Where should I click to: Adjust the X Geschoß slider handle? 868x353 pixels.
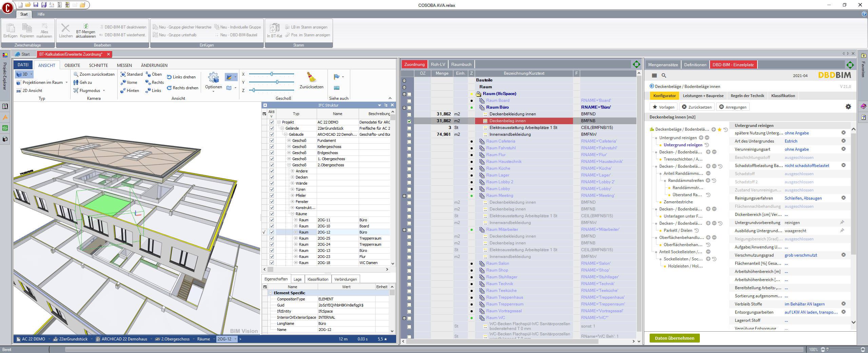tap(272, 74)
